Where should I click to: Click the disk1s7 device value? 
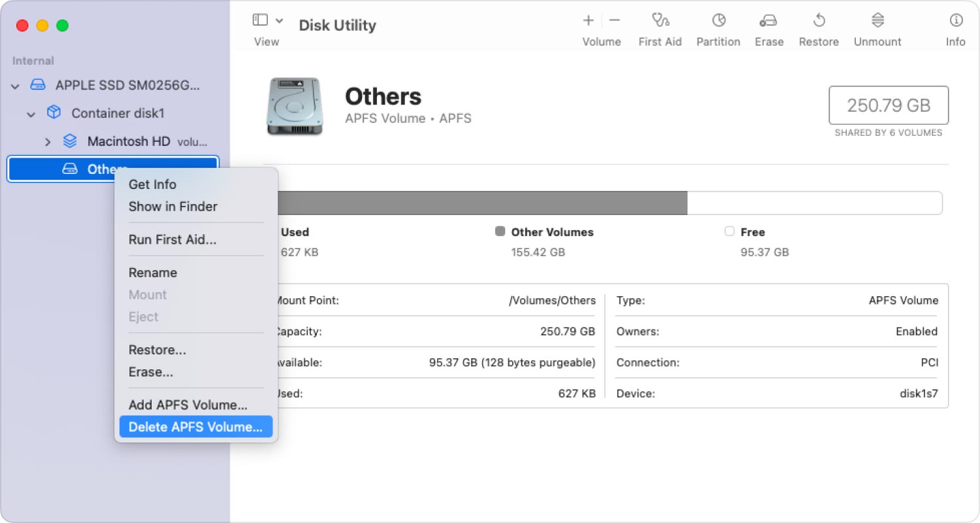tap(919, 394)
